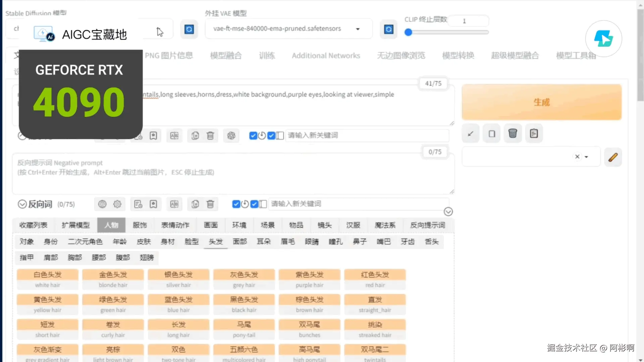This screenshot has height=362, width=644.
Task: Click the pencil edit icon on the right panel
Action: [x=613, y=157]
